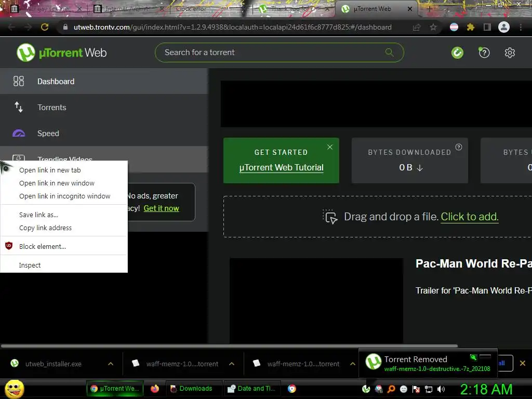Open the extensions puzzle icon

[470, 27]
